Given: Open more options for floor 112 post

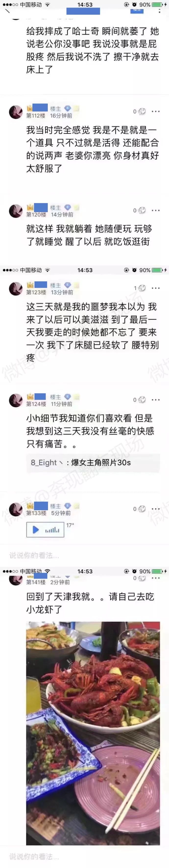Looking at the screenshot, I should (156, 112).
